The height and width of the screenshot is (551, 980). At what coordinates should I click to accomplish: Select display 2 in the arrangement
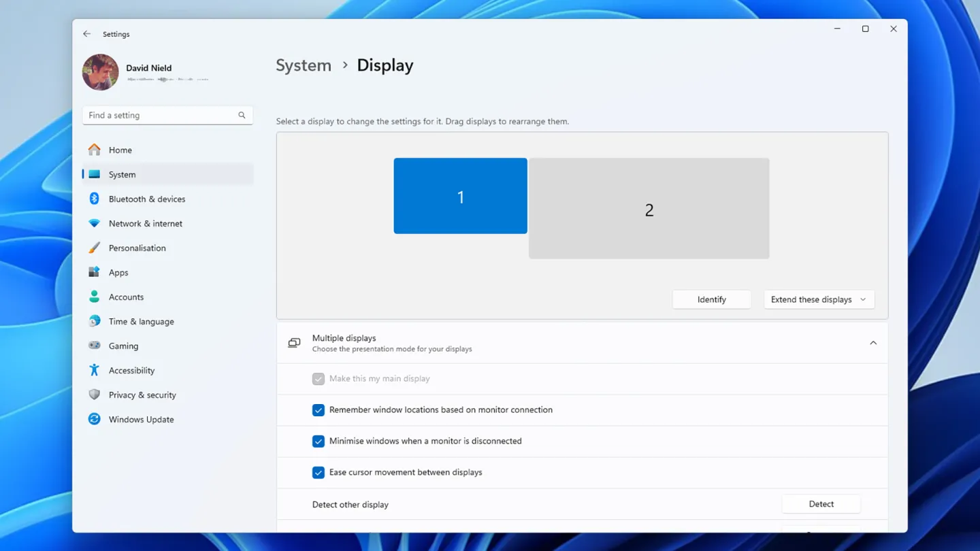649,209
